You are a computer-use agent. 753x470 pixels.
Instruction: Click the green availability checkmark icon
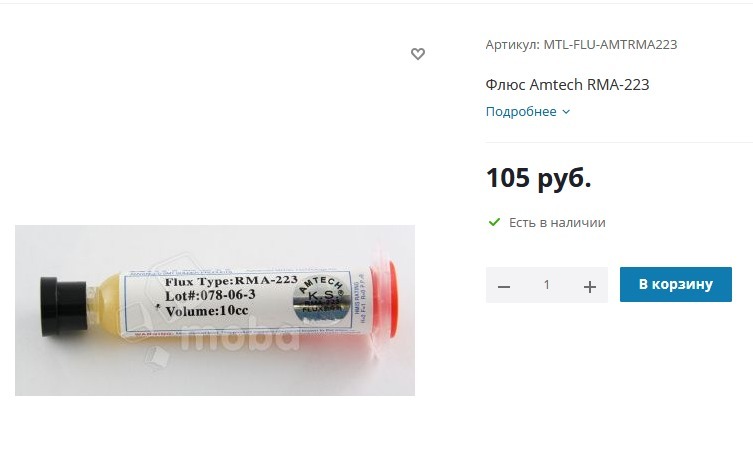pyautogui.click(x=494, y=222)
